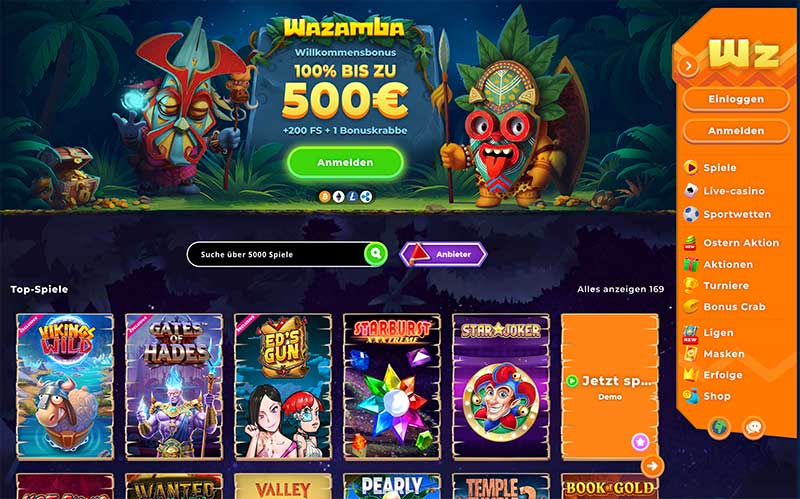800x499 pixels.
Task: Go to Bonus Crab menu item
Action: click(734, 307)
